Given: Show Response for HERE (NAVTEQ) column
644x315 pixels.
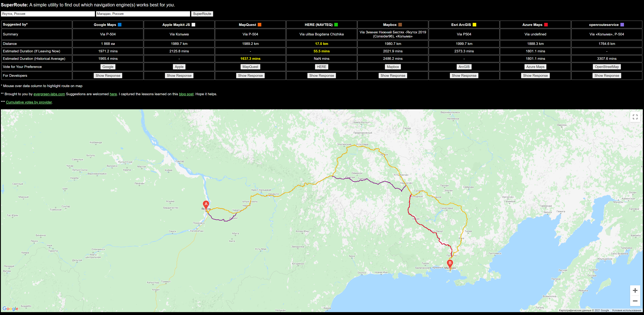Looking at the screenshot, I should 322,75.
